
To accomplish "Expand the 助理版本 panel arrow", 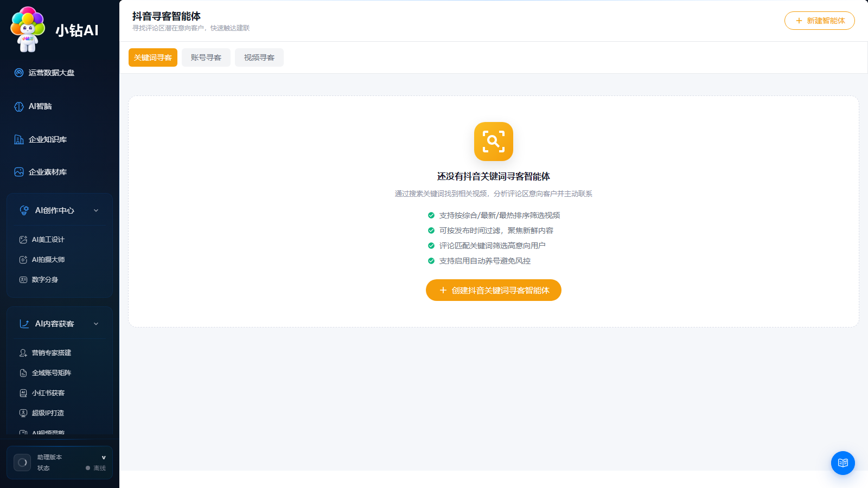I will 104,458.
